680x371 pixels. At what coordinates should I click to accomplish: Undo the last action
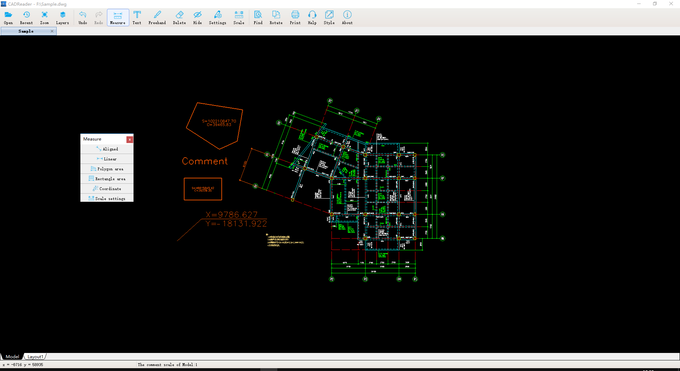(82, 18)
